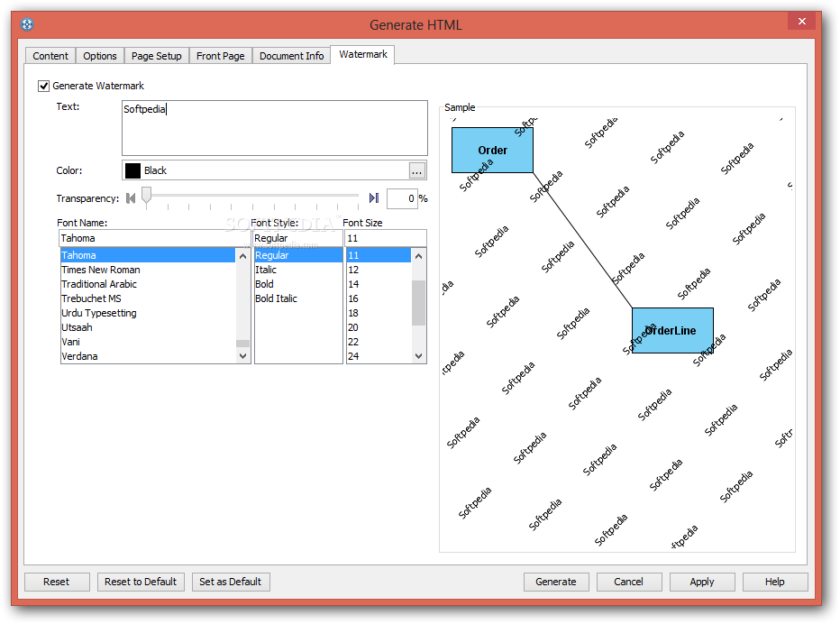This screenshot has width=840, height=624.
Task: Click the OrderLine box in the sample
Action: (x=672, y=330)
